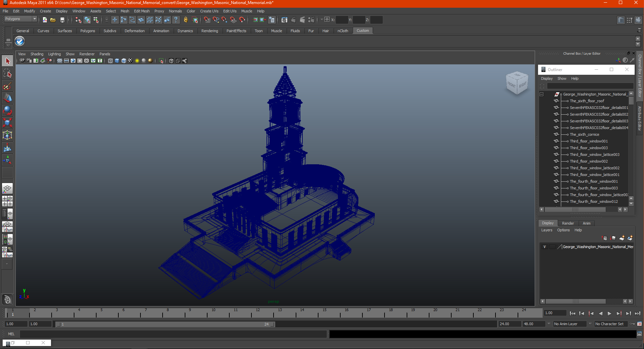Go to start of playback range
This screenshot has width=644, height=349.
coord(572,313)
